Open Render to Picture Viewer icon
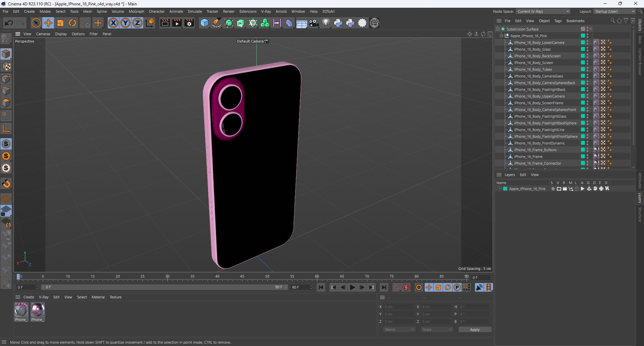This screenshot has width=644, height=346. point(177,23)
